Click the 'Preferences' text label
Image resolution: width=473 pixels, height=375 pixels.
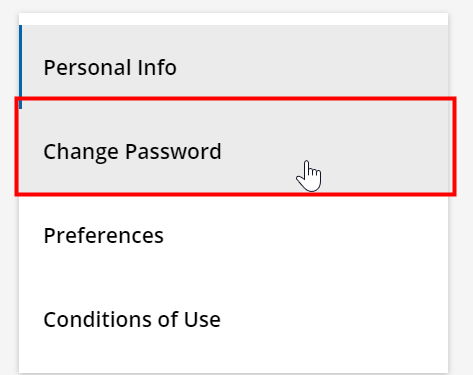(104, 236)
